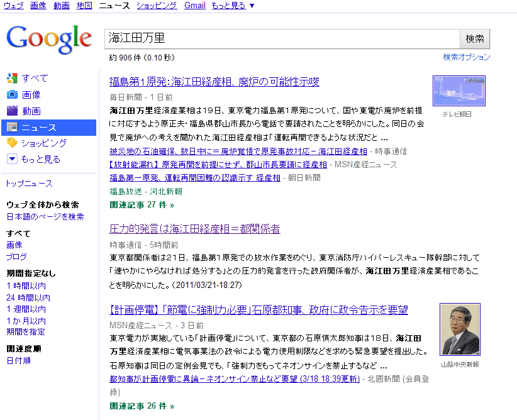Expand the もっと見る sidebar arrow box
This screenshot has height=420, width=517.
(12, 159)
